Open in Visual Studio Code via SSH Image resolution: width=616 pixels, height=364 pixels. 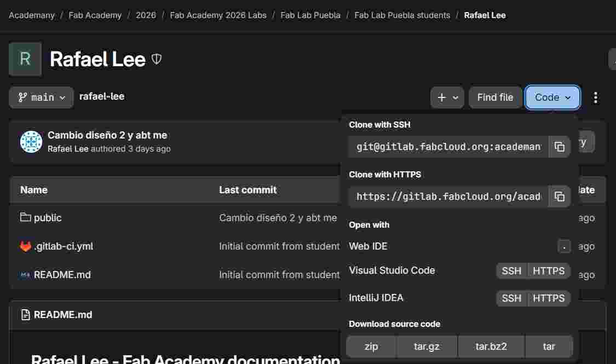point(511,270)
